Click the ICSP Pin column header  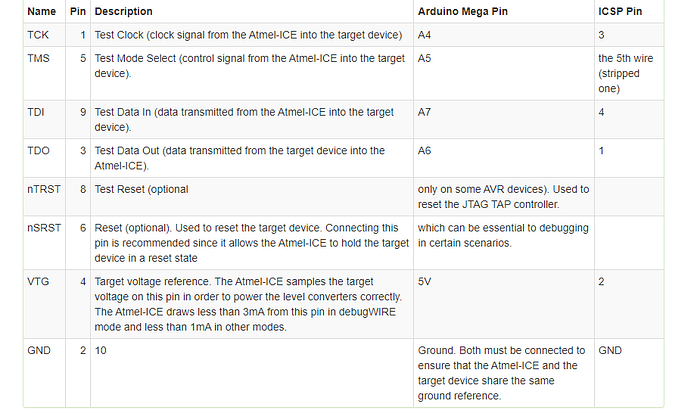pyautogui.click(x=622, y=12)
